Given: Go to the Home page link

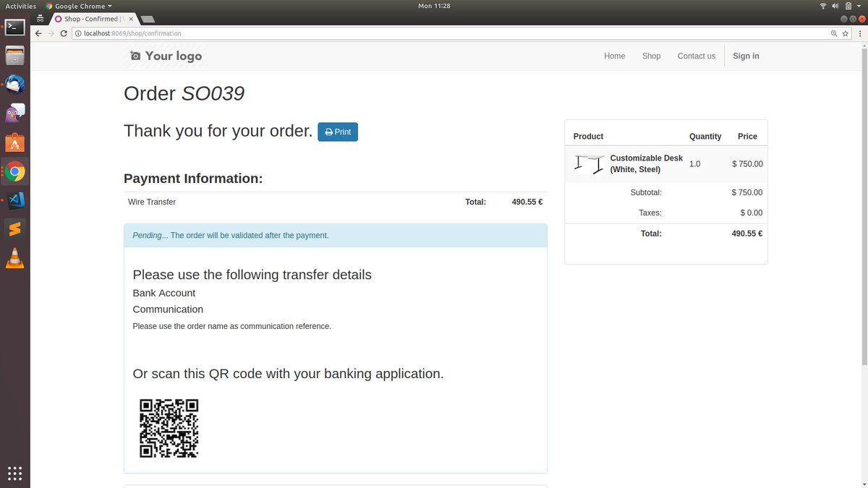Looking at the screenshot, I should click(614, 56).
